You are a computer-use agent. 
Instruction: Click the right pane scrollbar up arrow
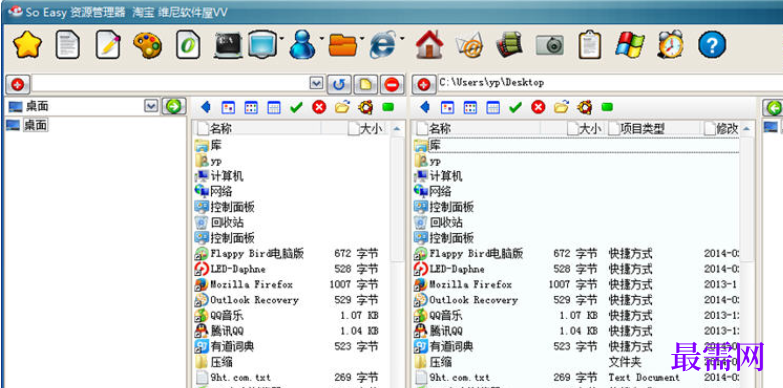(x=747, y=129)
